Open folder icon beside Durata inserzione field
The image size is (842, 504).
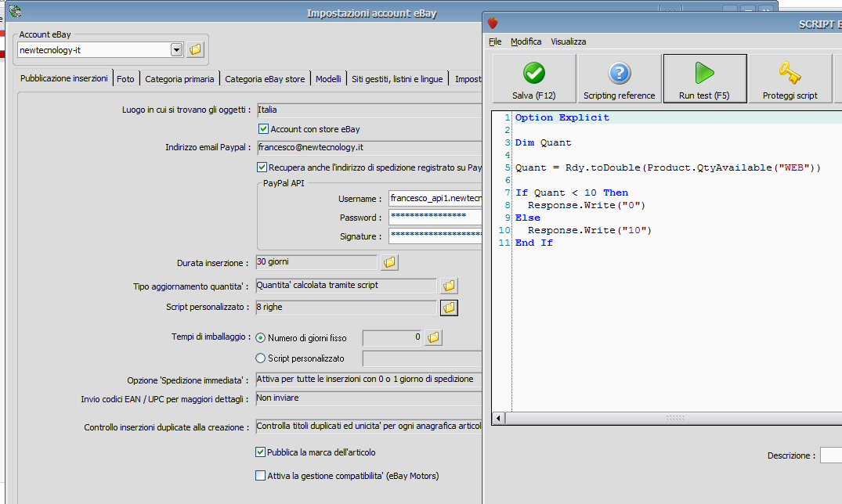tap(389, 262)
